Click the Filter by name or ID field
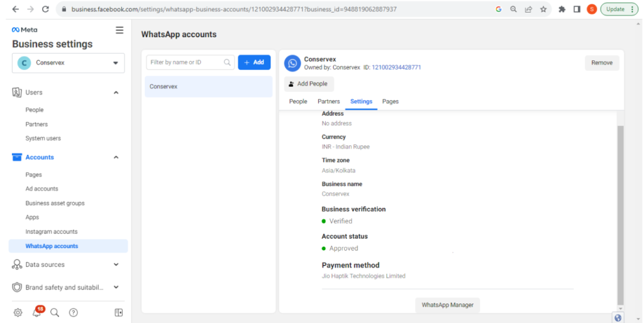Image resolution: width=644 pixels, height=323 pixels. [190, 62]
